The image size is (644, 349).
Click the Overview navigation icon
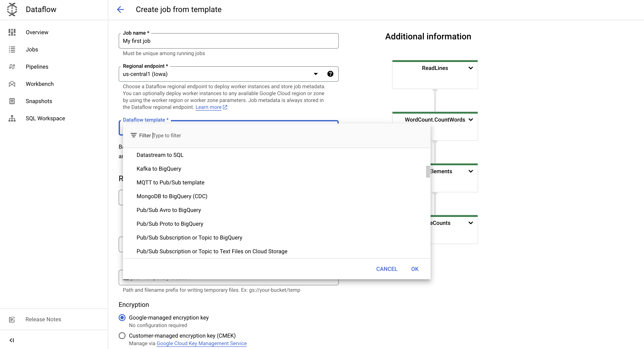(x=12, y=32)
